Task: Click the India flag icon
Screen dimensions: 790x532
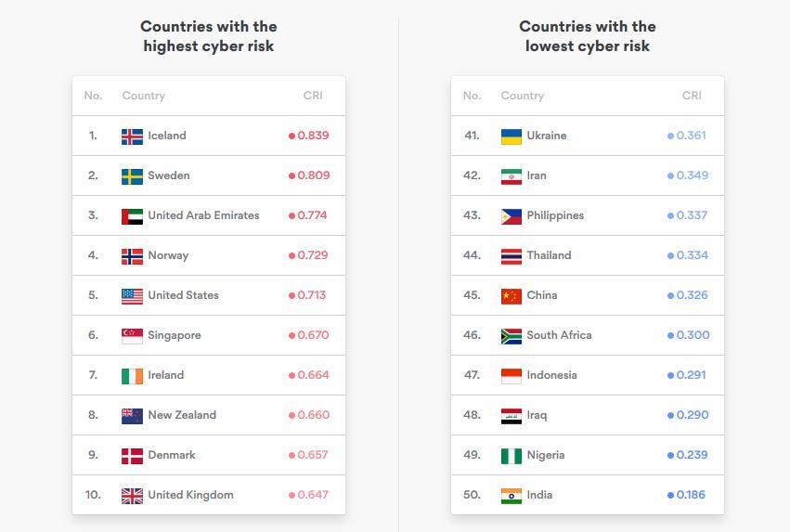Action: point(511,496)
